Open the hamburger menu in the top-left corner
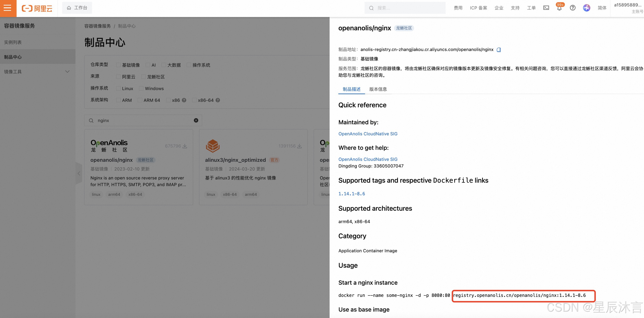The height and width of the screenshot is (318, 644). pyautogui.click(x=8, y=8)
